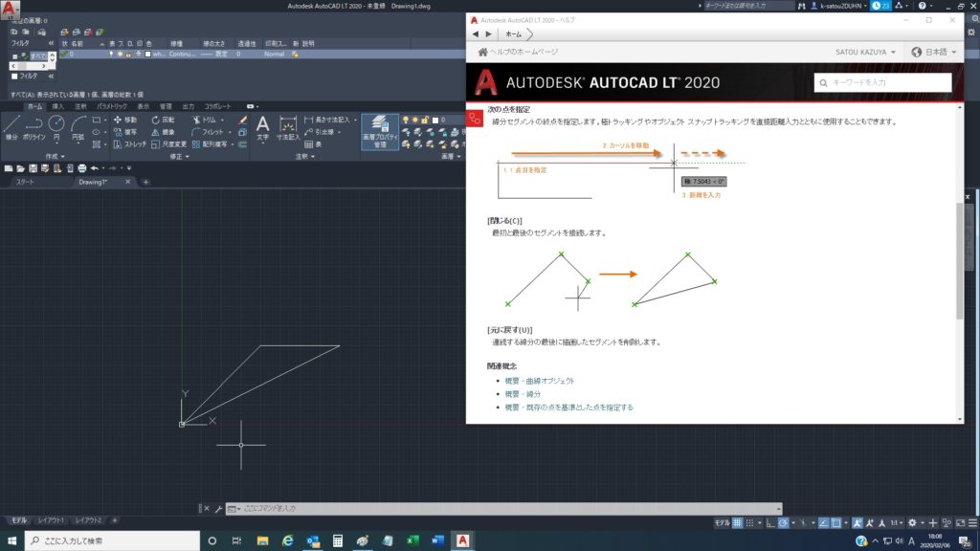The image size is (980, 551).
Task: Open SATOU KAZUYA account dropdown in Help
Action: (865, 52)
